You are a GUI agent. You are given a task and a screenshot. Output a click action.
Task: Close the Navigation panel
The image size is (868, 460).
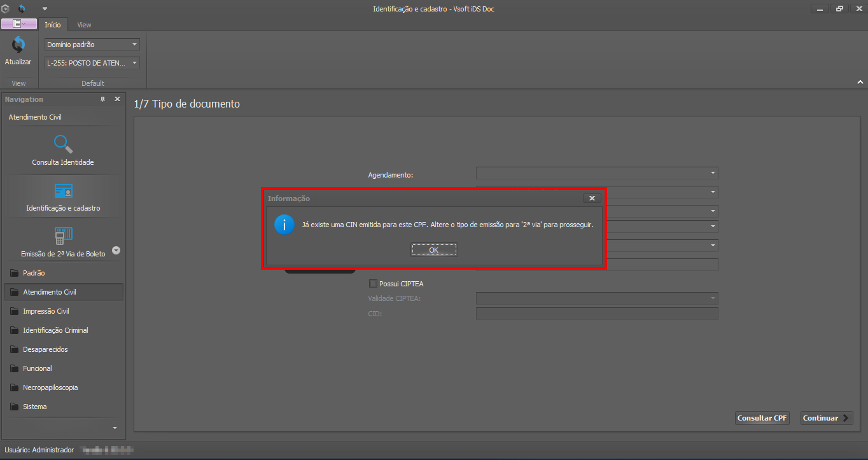tap(117, 99)
